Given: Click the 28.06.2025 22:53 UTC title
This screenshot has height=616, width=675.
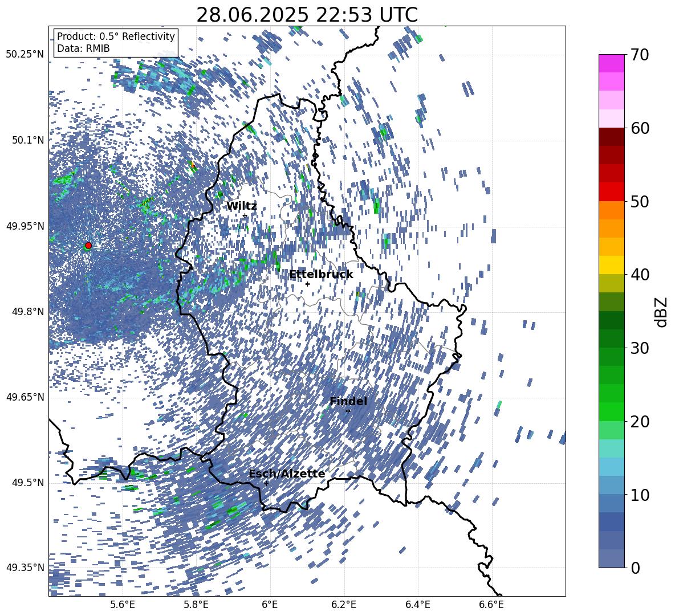Looking at the screenshot, I should pos(307,15).
